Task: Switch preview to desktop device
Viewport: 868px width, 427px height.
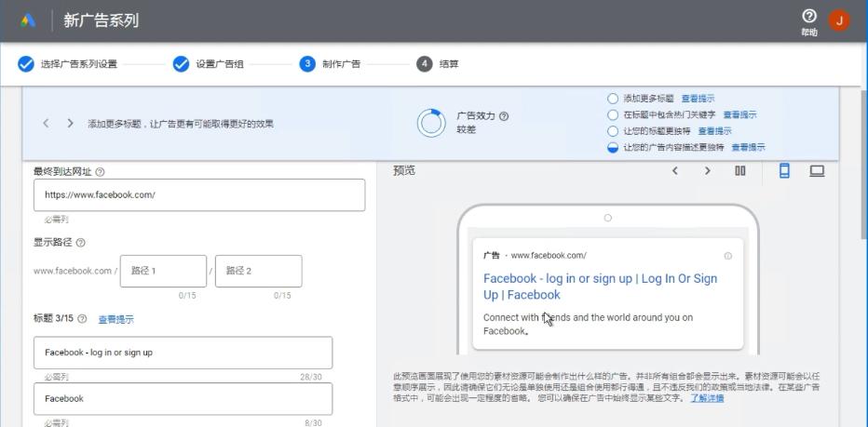Action: [817, 171]
